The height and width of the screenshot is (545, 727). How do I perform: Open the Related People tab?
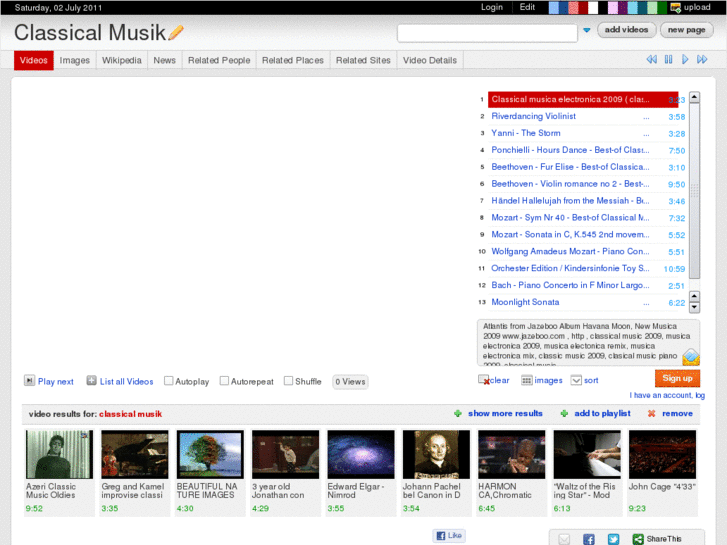pos(219,60)
